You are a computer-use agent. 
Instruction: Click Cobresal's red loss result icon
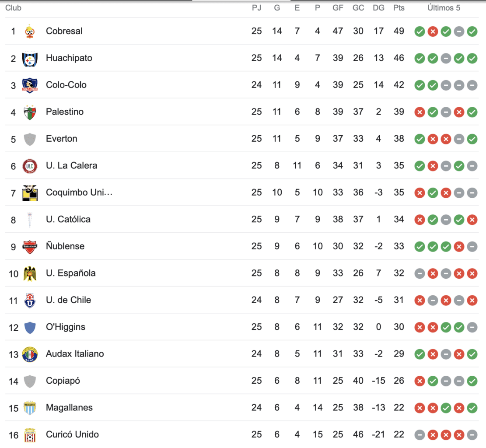coord(433,31)
